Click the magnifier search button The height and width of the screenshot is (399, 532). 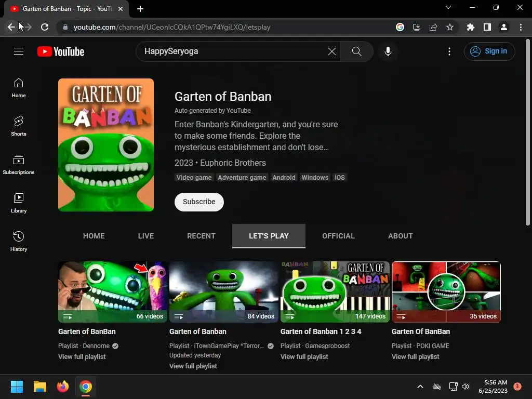pyautogui.click(x=356, y=51)
